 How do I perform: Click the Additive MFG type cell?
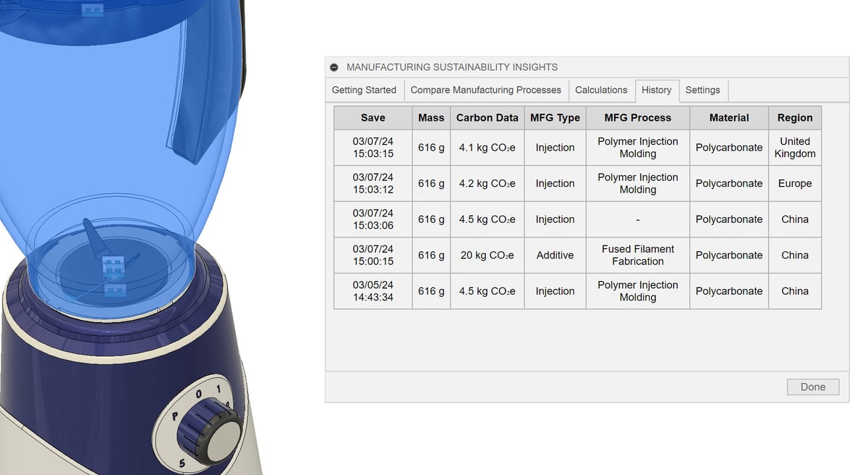555,255
